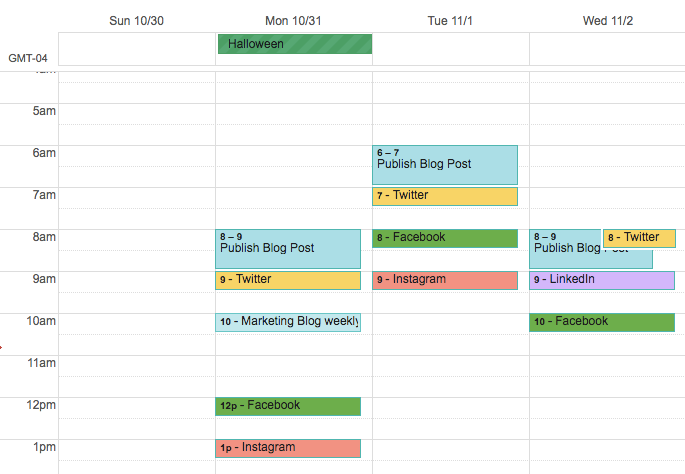Select Wednesday's 8am Twitter event
Image resolution: width=685 pixels, height=474 pixels.
coord(640,238)
